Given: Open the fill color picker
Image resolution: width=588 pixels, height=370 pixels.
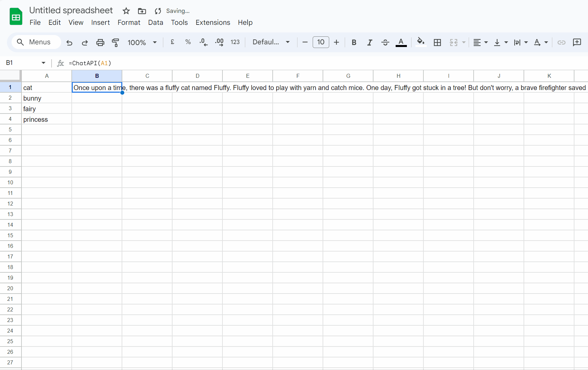Looking at the screenshot, I should (420, 42).
